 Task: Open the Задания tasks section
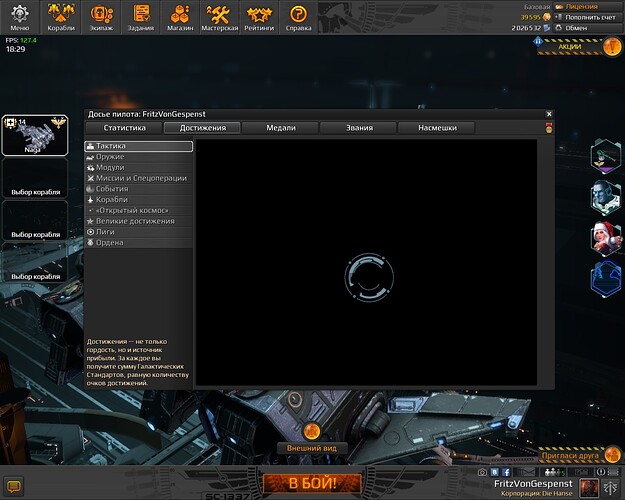[140, 17]
